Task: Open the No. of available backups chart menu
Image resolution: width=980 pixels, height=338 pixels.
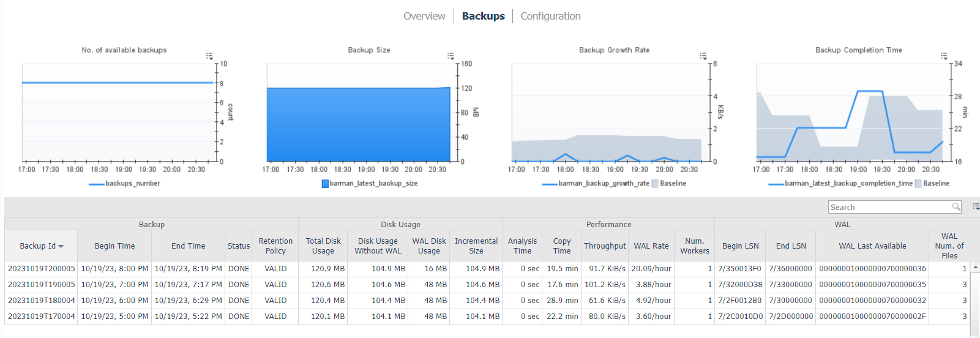Action: [x=209, y=56]
